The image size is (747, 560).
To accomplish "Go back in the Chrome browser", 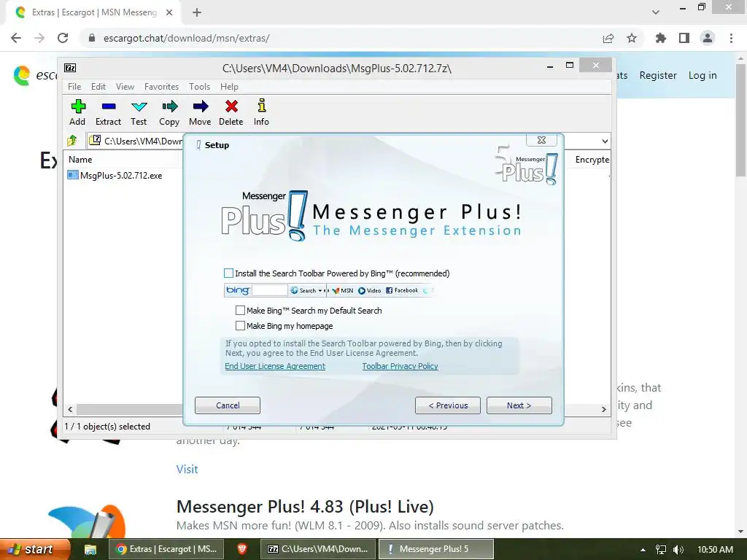I will point(16,38).
